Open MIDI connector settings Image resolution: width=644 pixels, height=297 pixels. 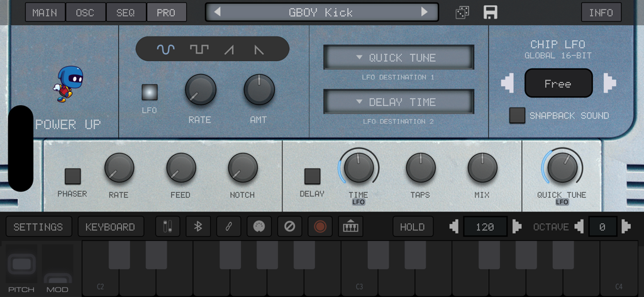pyautogui.click(x=258, y=227)
